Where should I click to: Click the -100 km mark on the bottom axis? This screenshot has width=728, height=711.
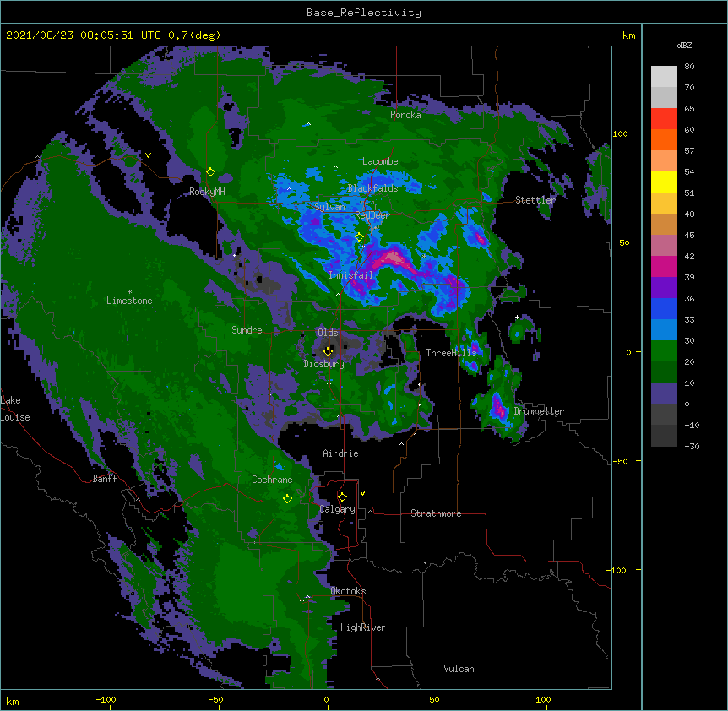pyautogui.click(x=106, y=699)
